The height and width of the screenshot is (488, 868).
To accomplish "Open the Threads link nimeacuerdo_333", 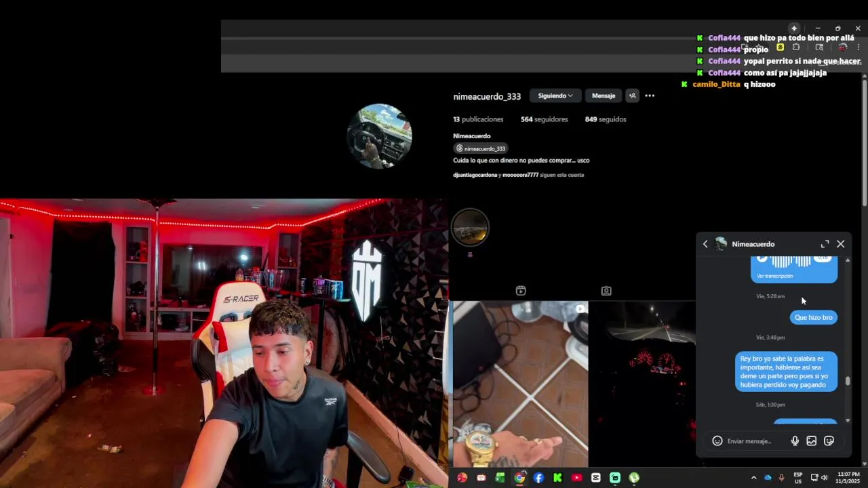I will tap(481, 148).
